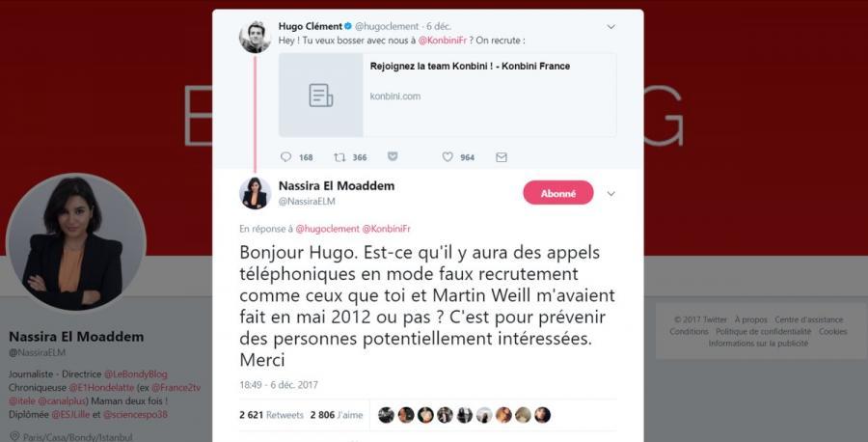The width and height of the screenshot is (868, 442).
Task: Open the Centre d'assistance footer link
Action: pyautogui.click(x=808, y=319)
